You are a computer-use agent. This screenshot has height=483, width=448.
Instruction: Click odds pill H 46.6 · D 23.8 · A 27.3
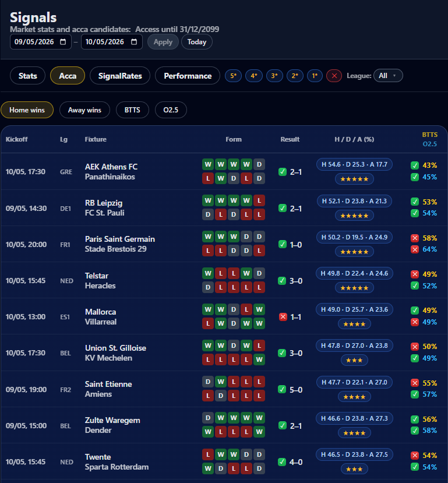click(354, 418)
